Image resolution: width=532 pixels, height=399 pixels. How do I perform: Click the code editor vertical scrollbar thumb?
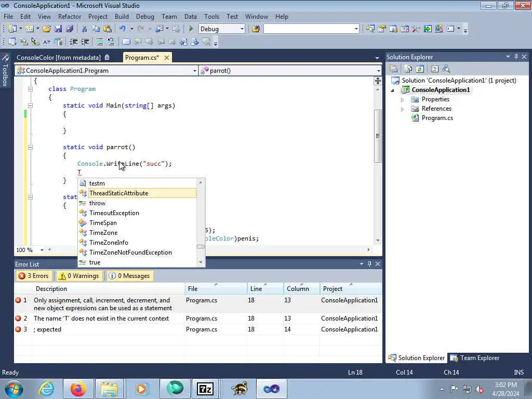point(378,136)
